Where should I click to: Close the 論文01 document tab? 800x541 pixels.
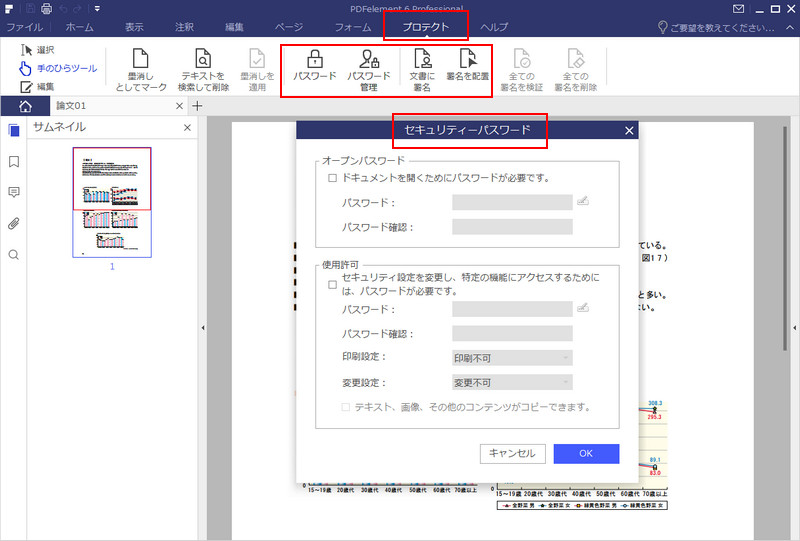coord(179,106)
